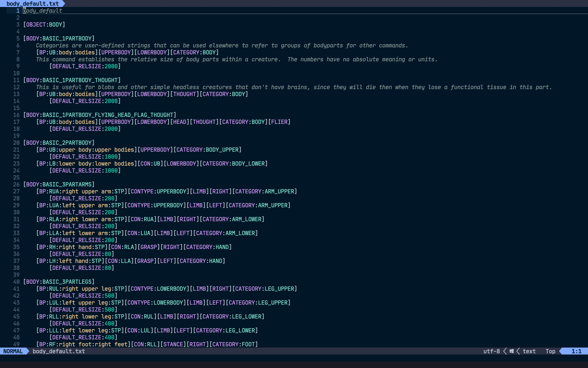Click the Categories comment on line 6
Viewport: 588px width, 368px height.
coord(222,46)
